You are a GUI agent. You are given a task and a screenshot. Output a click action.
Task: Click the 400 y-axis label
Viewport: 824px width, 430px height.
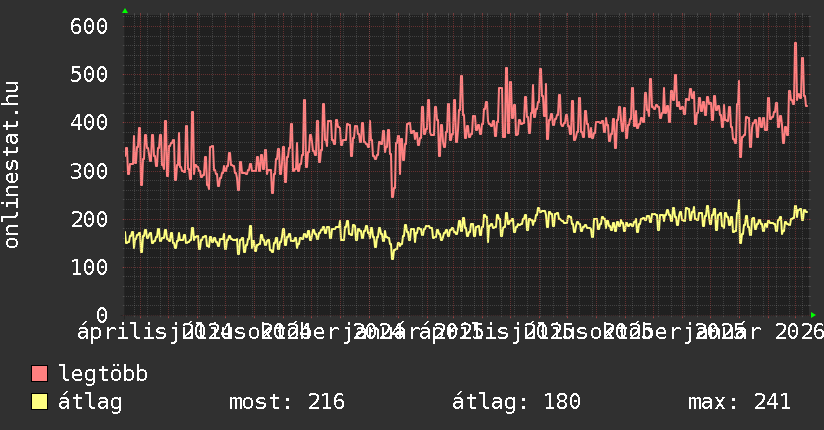tap(89, 123)
